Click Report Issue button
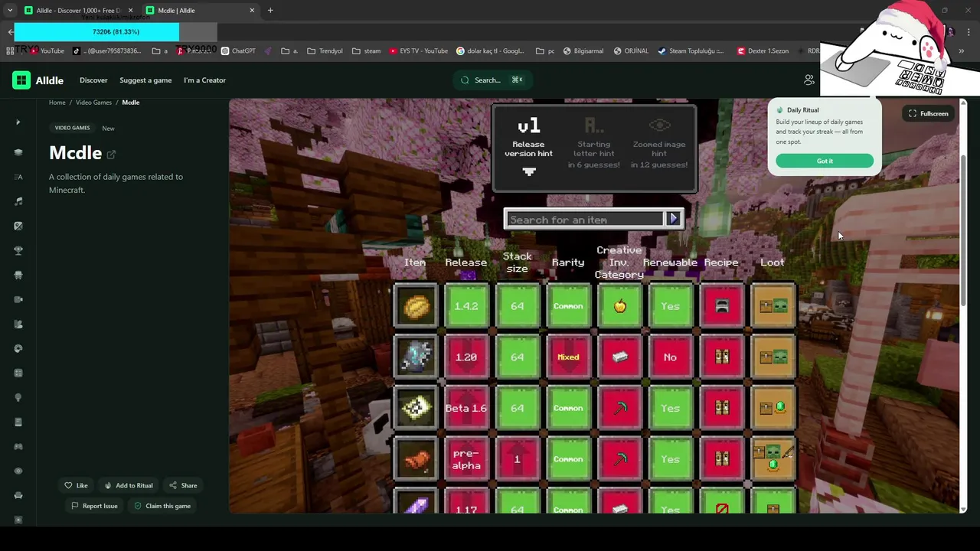The width and height of the screenshot is (980, 551). [94, 506]
